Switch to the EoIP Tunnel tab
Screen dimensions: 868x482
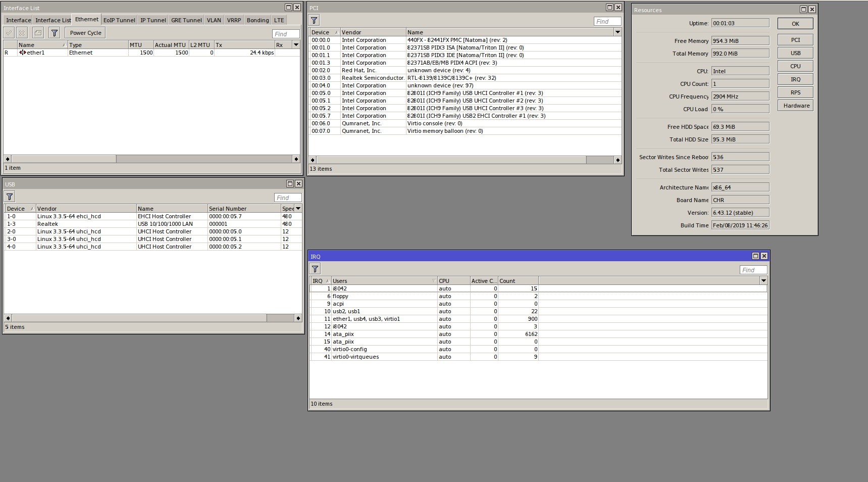[119, 20]
